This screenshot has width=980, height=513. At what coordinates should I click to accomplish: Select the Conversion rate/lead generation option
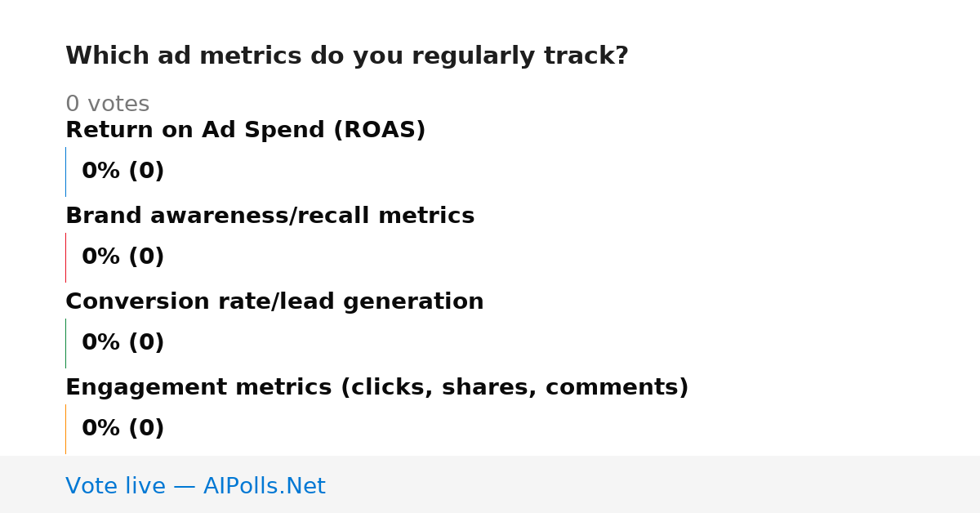pyautogui.click(x=274, y=301)
